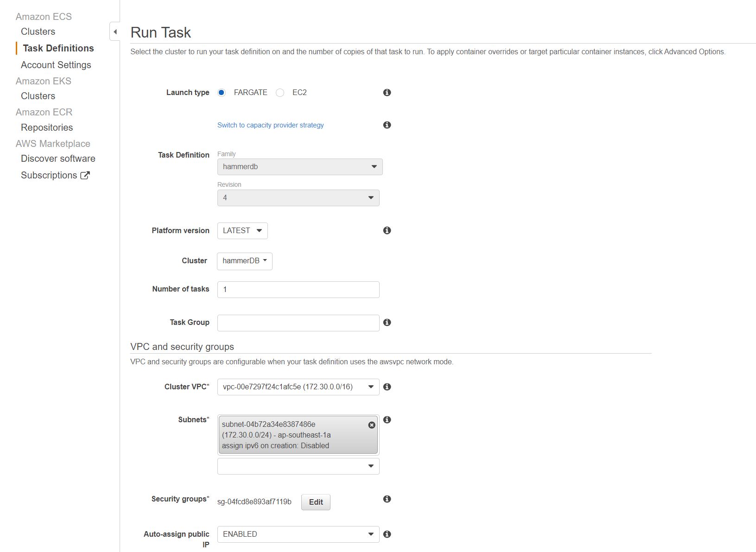
Task: Click info icon next to Platform version
Action: (x=387, y=230)
